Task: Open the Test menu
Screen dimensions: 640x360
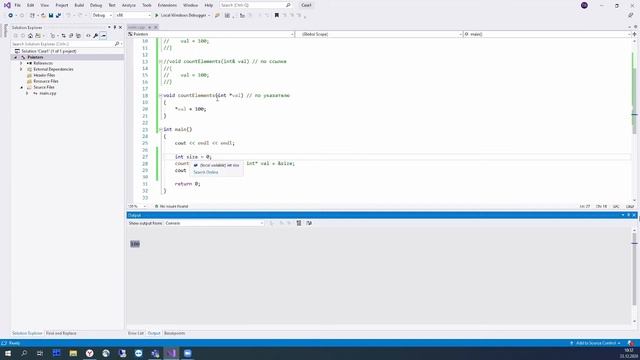Action: (112, 5)
